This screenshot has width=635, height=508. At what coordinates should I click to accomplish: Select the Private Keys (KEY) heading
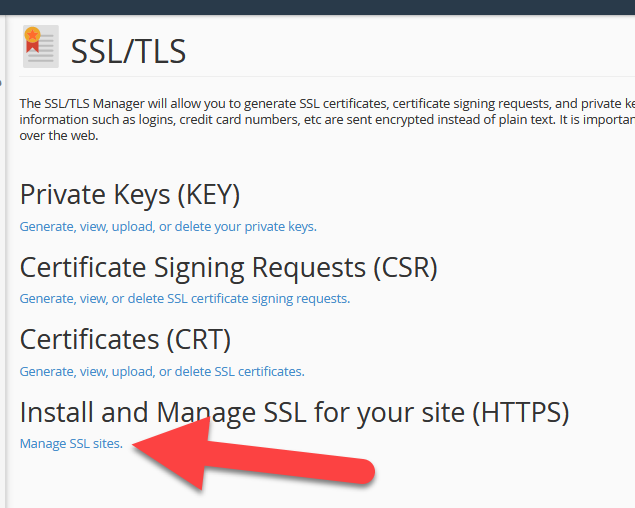click(x=130, y=195)
